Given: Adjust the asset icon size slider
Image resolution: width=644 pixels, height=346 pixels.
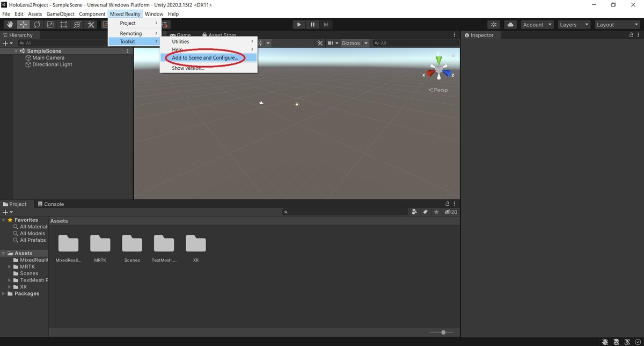Looking at the screenshot, I should click(443, 333).
